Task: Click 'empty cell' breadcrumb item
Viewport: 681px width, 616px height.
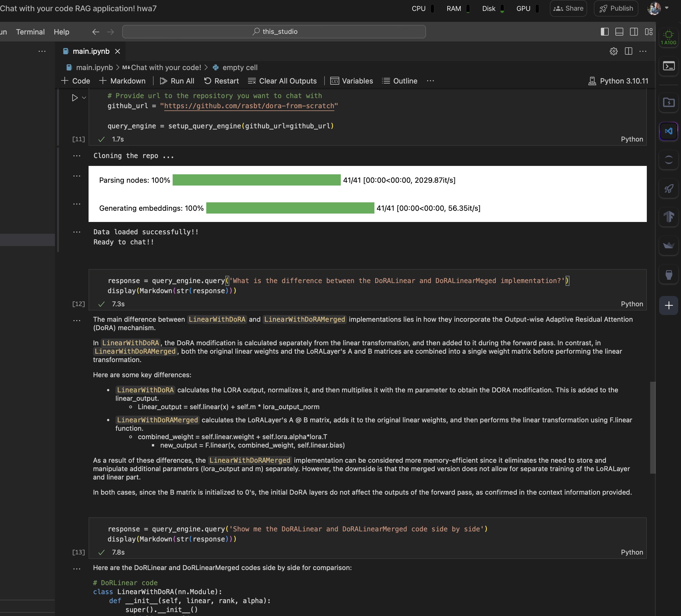Action: coord(235,68)
